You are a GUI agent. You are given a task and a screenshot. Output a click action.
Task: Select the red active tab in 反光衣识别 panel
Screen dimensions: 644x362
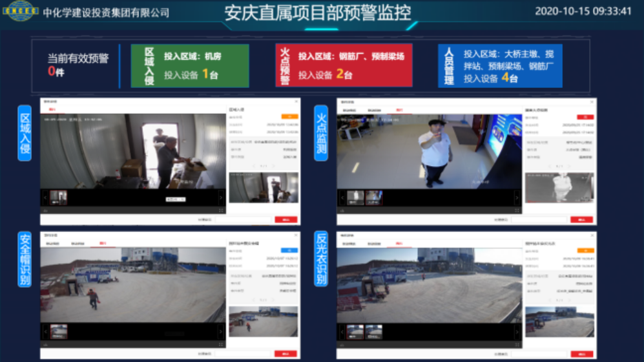pos(399,244)
